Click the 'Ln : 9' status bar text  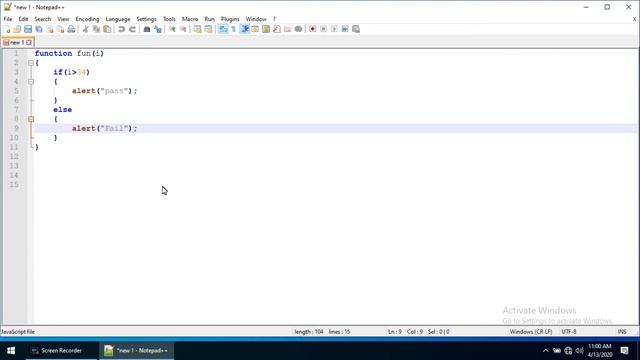pyautogui.click(x=395, y=332)
